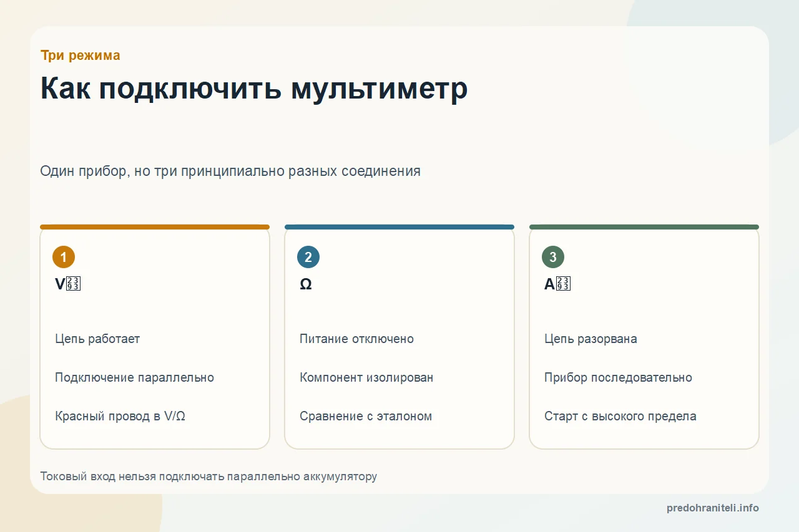Click subtitle 'Один прибор, но три принципиально разных соединения'

tap(230, 171)
